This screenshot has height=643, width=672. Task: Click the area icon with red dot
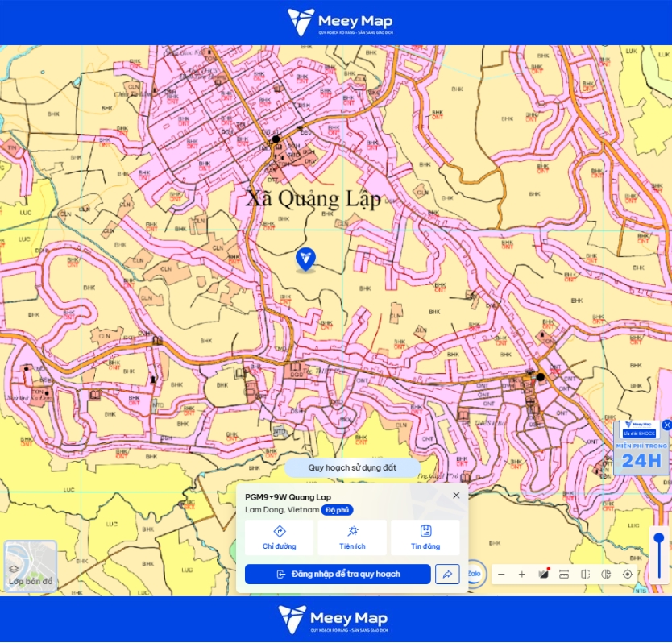[543, 574]
